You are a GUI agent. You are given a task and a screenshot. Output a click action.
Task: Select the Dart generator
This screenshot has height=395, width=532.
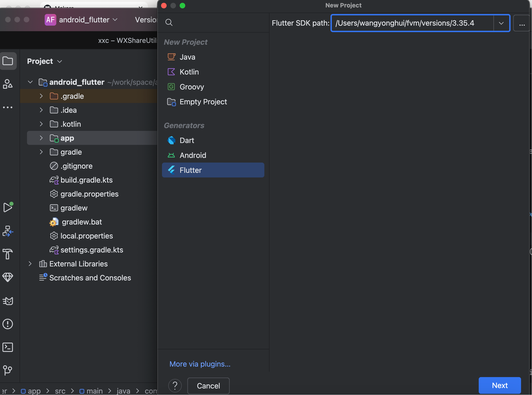pyautogui.click(x=187, y=140)
